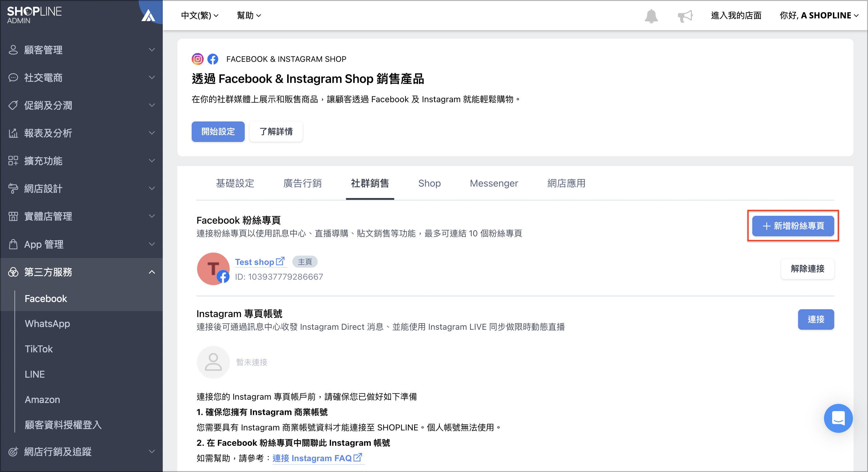Viewport: 868px width, 472px height.
Task: Open the 幫助 help dropdown
Action: (249, 15)
